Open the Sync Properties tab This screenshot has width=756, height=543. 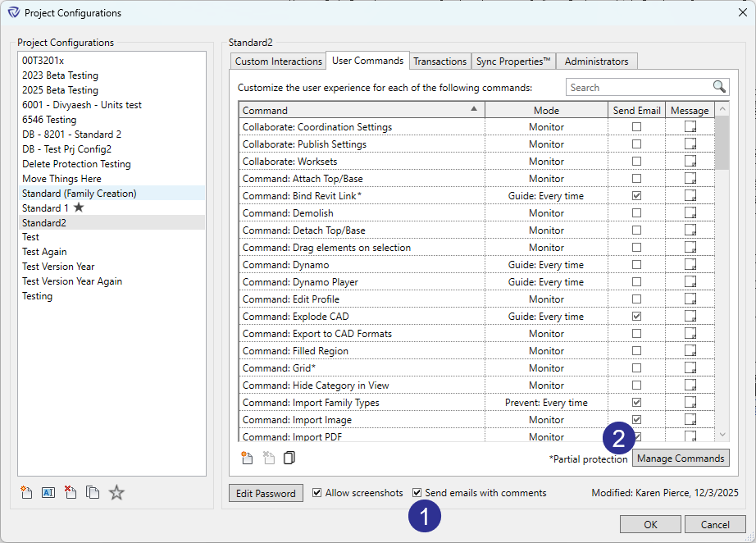coord(512,60)
